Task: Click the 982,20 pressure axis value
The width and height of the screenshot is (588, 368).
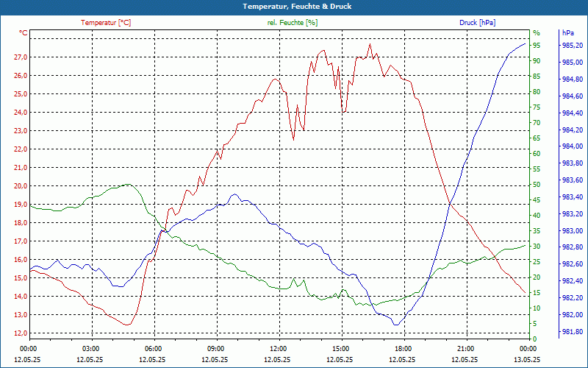Action: coord(573,298)
